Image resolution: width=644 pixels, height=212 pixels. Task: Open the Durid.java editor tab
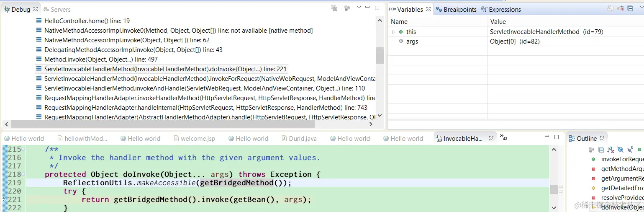coord(298,139)
